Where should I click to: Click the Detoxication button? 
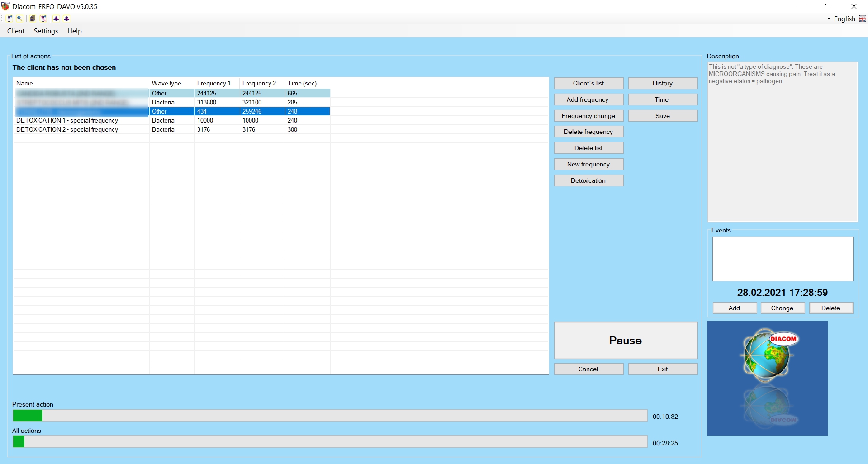(588, 180)
